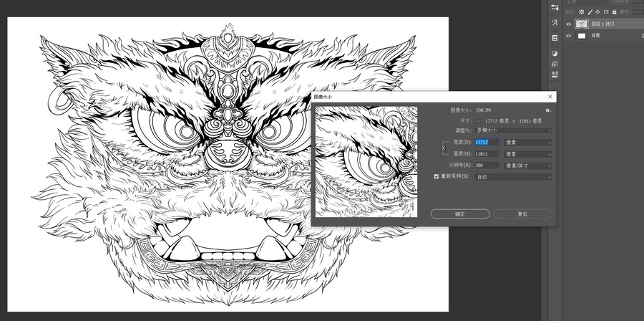Click the 确定 button
Image resolution: width=644 pixels, height=321 pixels.
coord(460,214)
